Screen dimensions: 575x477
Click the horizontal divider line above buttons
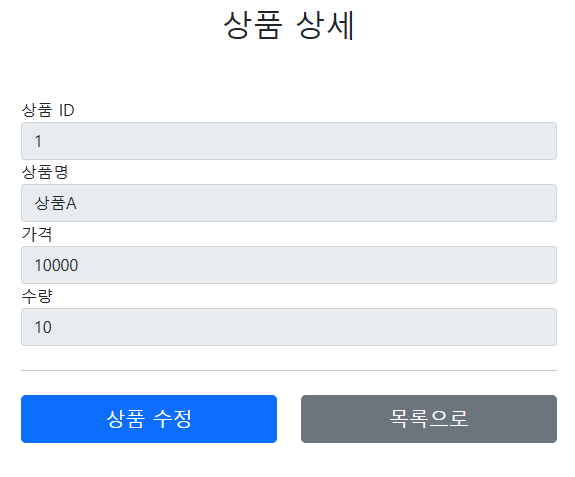coord(289,371)
